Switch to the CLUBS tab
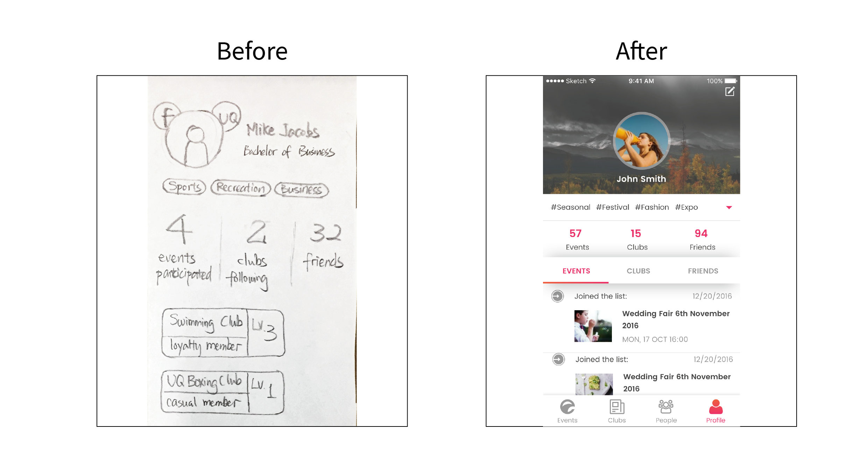868x472 pixels. pos(637,271)
